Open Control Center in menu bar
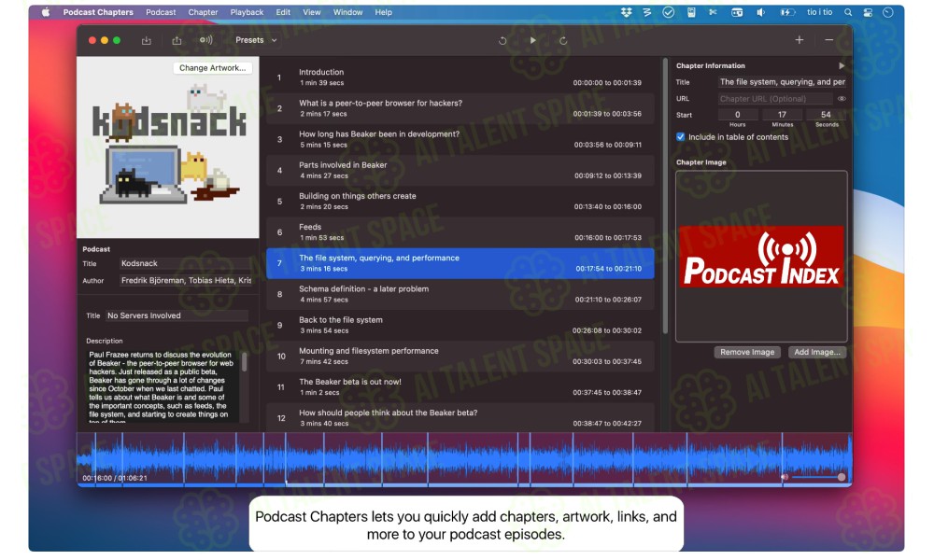 pyautogui.click(x=868, y=12)
